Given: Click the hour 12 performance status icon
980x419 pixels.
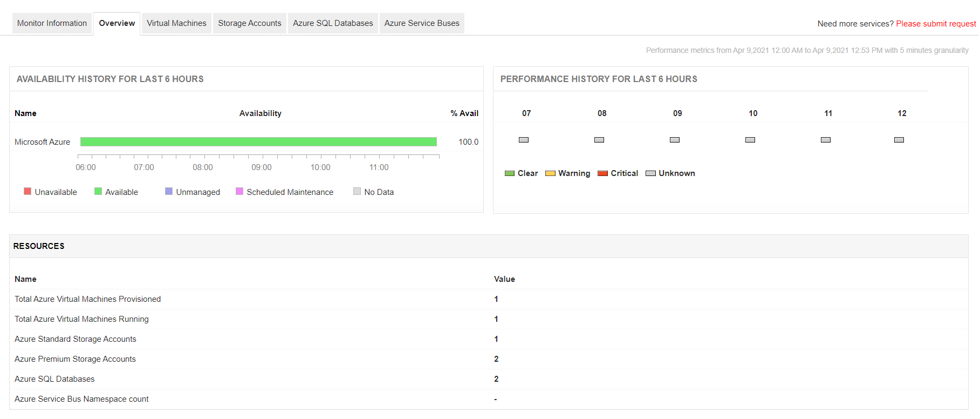Looking at the screenshot, I should (899, 140).
